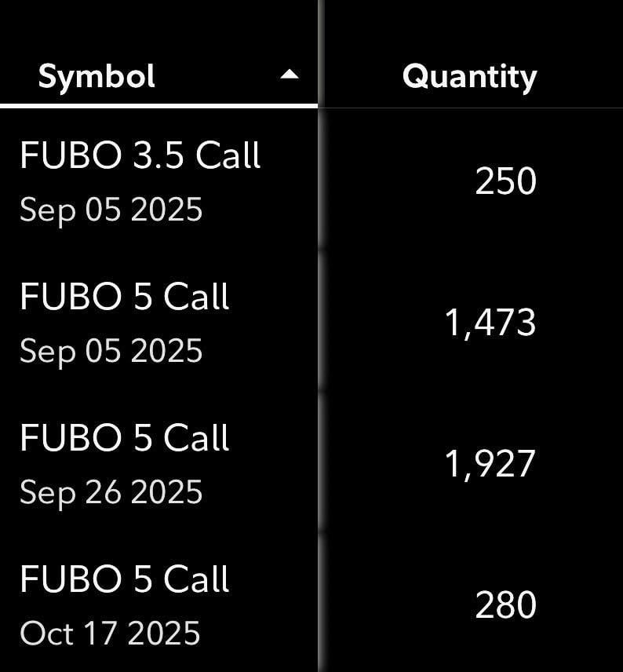This screenshot has height=672, width=623.
Task: Click the 1,473 quantity cell
Action: (x=490, y=323)
